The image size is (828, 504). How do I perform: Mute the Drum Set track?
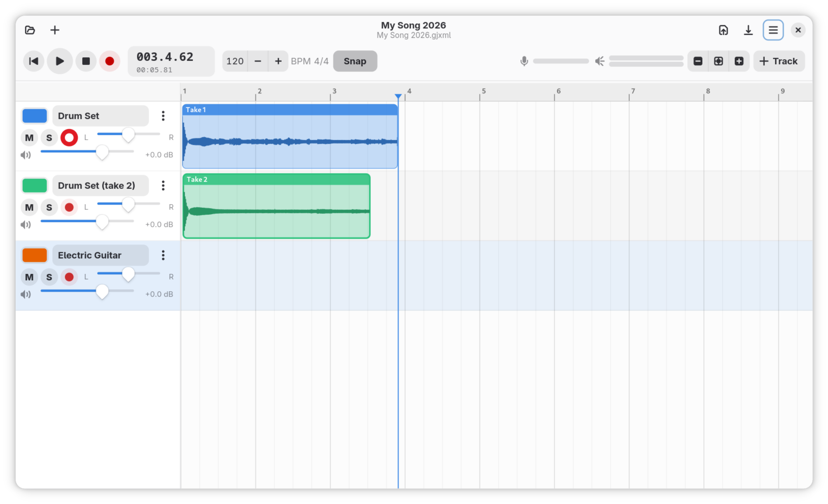coord(29,138)
